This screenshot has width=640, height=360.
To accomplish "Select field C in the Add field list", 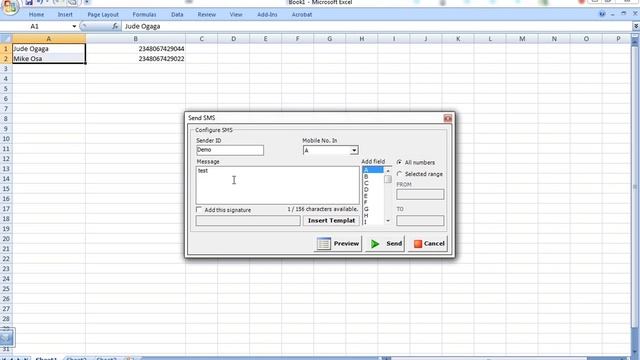I will click(373, 183).
